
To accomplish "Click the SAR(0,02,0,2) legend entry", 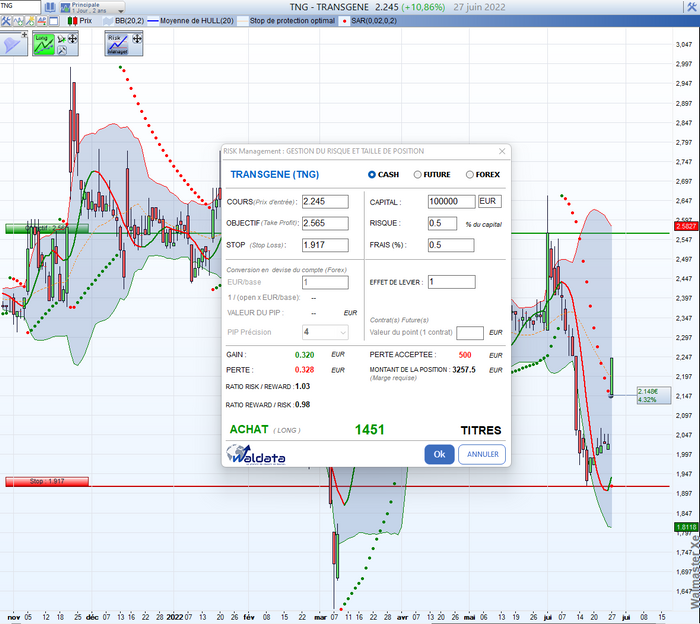I will pyautogui.click(x=374, y=21).
